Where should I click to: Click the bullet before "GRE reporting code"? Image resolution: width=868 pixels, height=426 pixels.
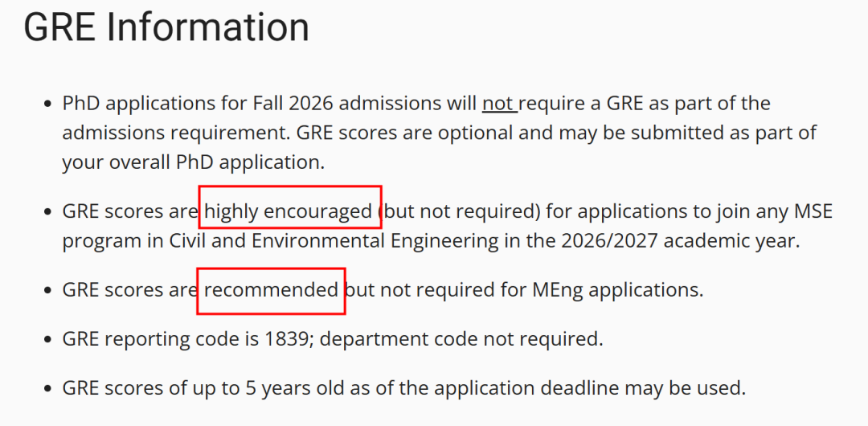tap(46, 340)
